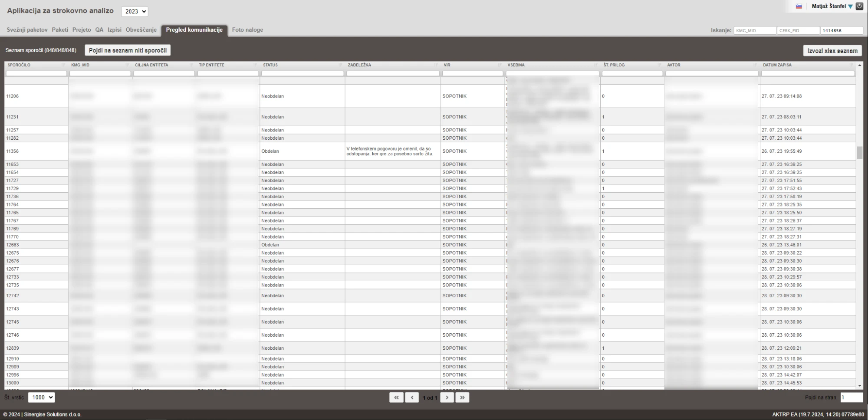Click the KMG_MID search field
The width and height of the screenshot is (868, 420).
[x=755, y=31]
